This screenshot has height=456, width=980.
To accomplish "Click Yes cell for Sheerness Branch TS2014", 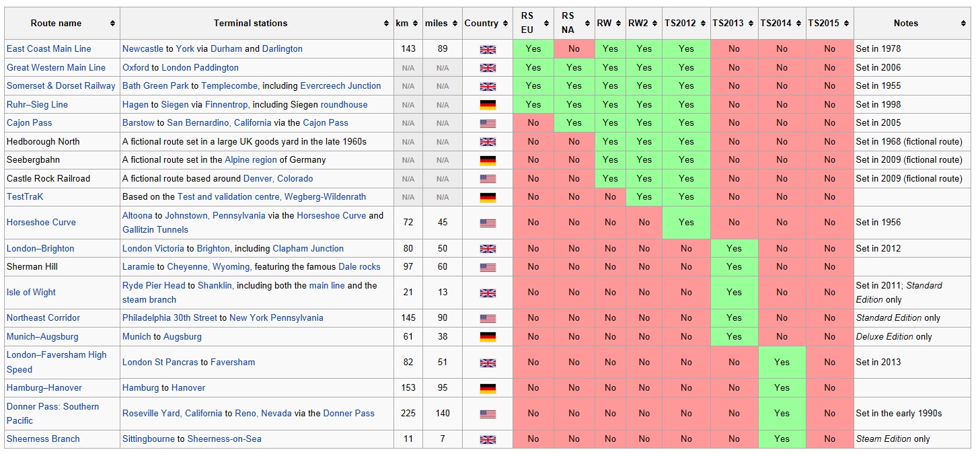I will click(782, 439).
